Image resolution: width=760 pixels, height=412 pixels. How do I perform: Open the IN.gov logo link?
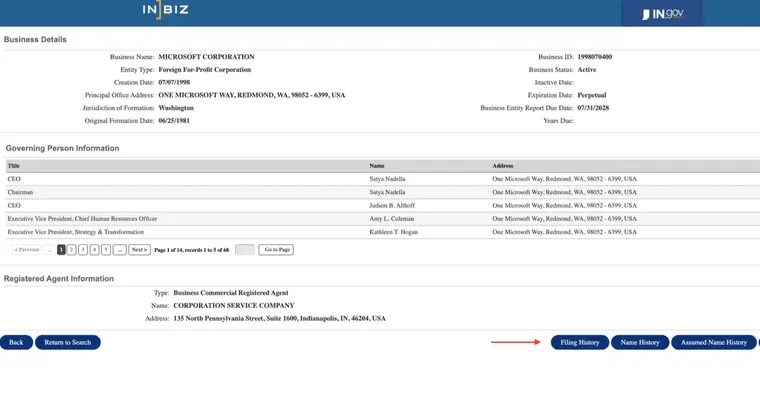663,13
